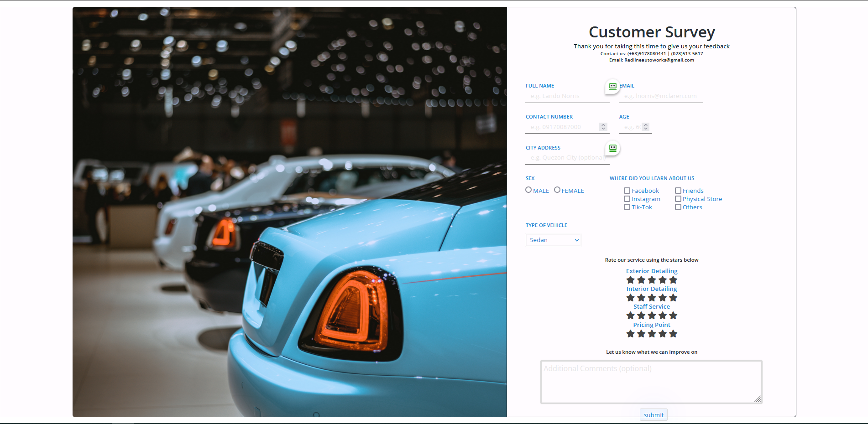The width and height of the screenshot is (868, 424).
Task: Focus the Email input field
Action: tap(661, 96)
